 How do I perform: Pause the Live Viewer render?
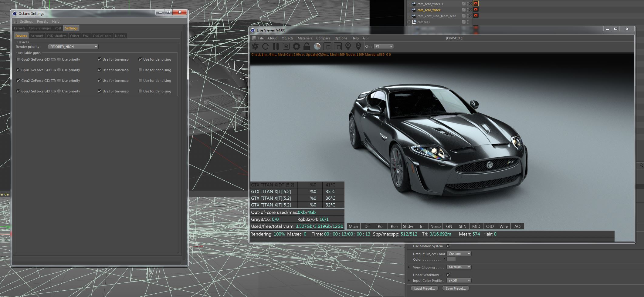[x=276, y=46]
